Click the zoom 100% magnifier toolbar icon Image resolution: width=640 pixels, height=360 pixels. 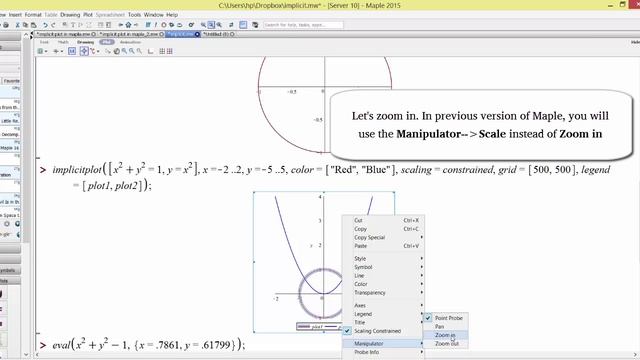(x=203, y=25)
